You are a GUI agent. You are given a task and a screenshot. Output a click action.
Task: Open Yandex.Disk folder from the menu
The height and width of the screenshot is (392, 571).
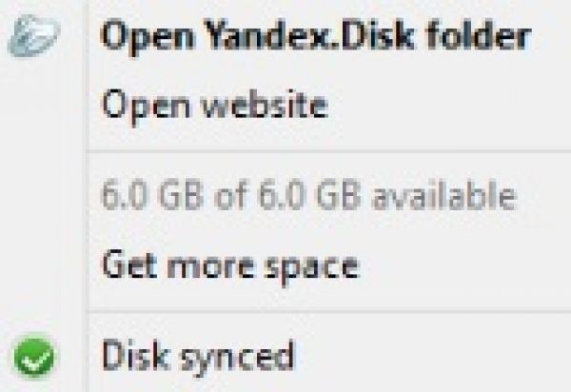pos(315,37)
